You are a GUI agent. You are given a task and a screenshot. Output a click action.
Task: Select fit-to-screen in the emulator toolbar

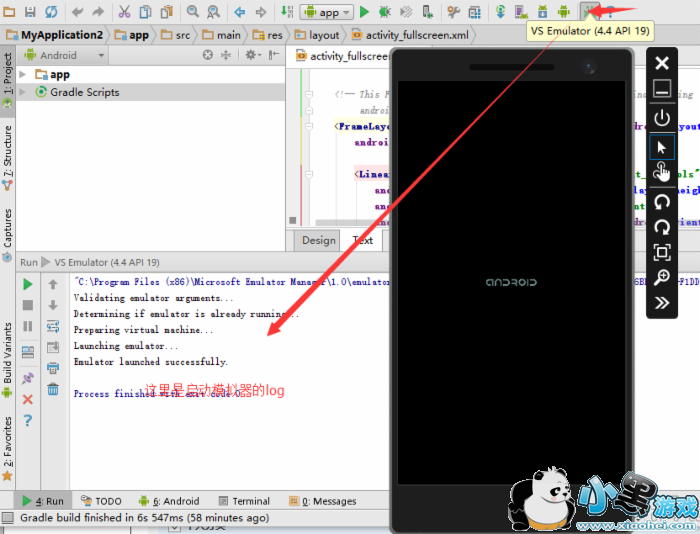(661, 252)
